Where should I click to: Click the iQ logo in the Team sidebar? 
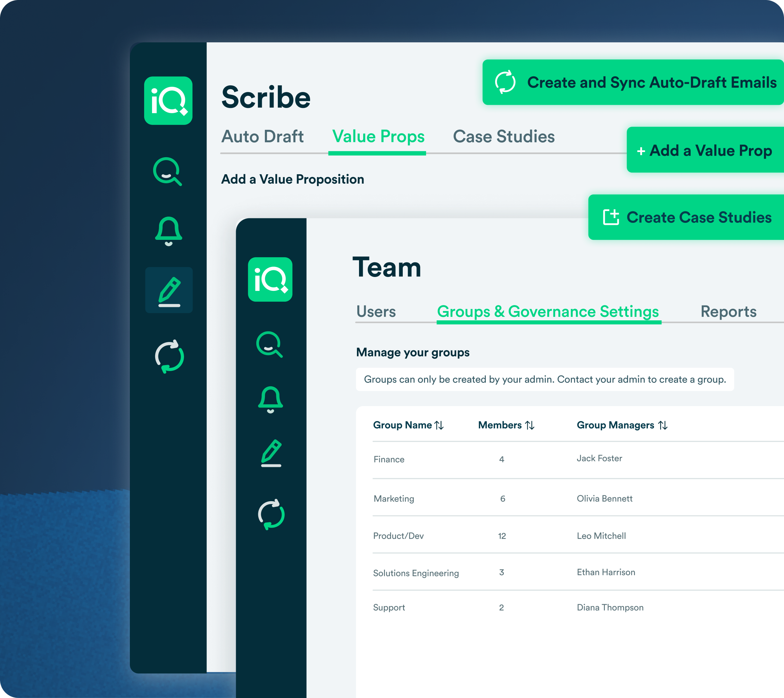[x=270, y=279]
